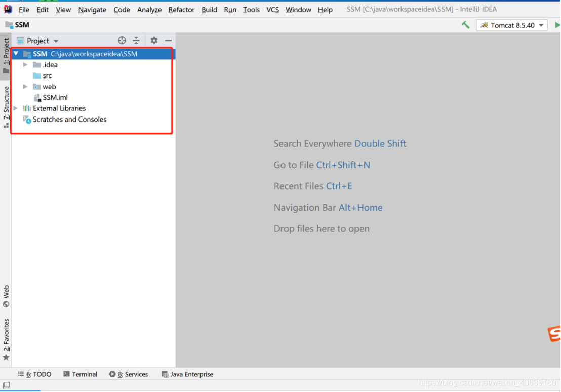Select the .idea folder name
The image size is (561, 392).
tap(50, 65)
